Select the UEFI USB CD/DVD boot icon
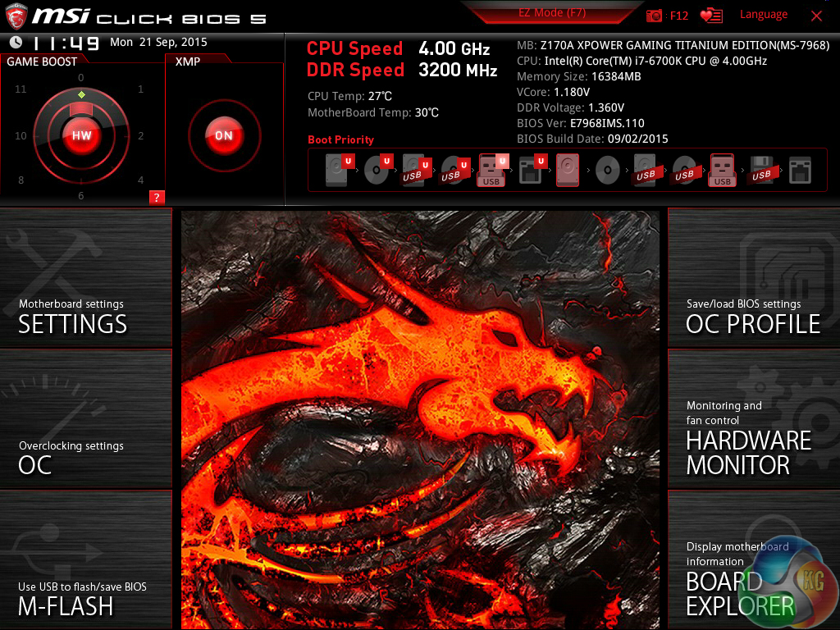This screenshot has height=630, width=840. 454,171
